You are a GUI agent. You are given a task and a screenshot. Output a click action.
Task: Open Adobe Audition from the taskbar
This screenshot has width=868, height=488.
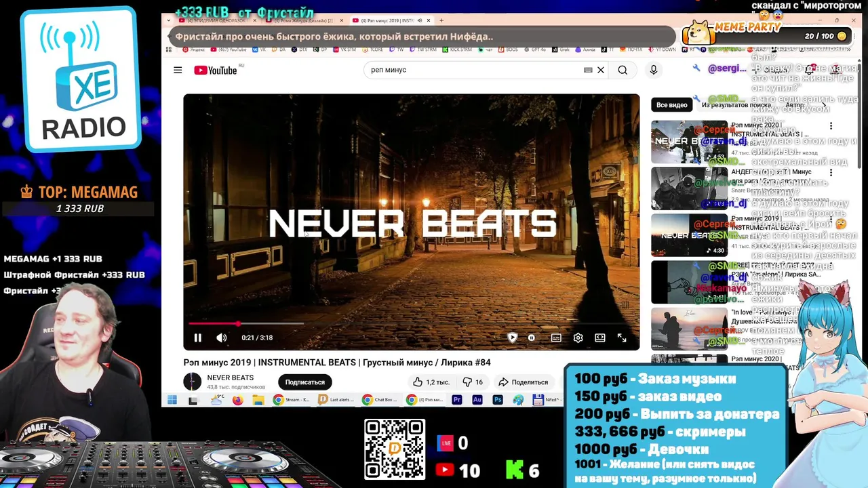pos(477,400)
